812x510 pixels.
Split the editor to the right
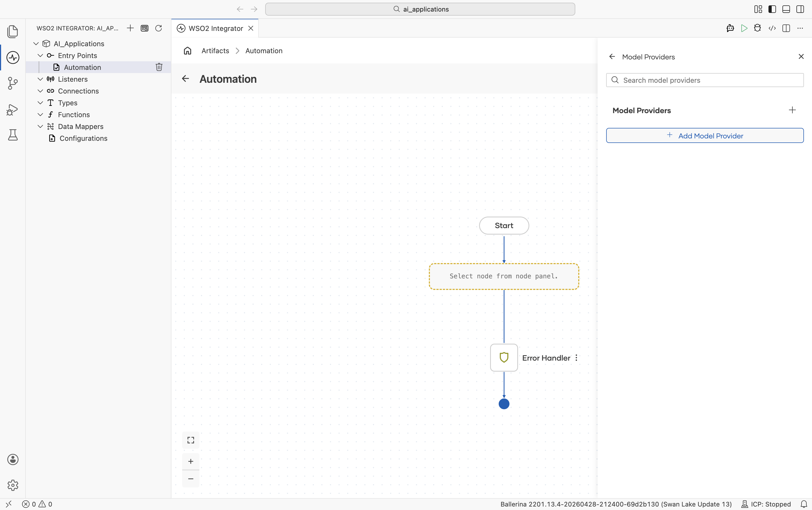coord(786,28)
